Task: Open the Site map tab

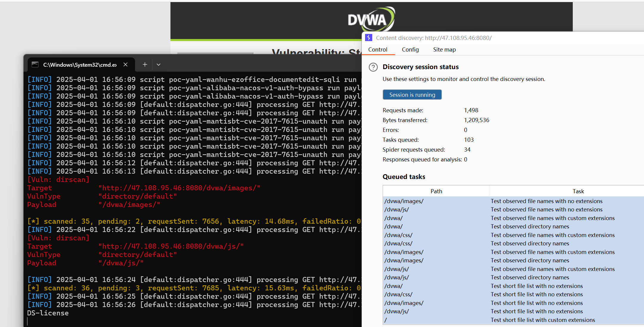Action: click(x=444, y=50)
